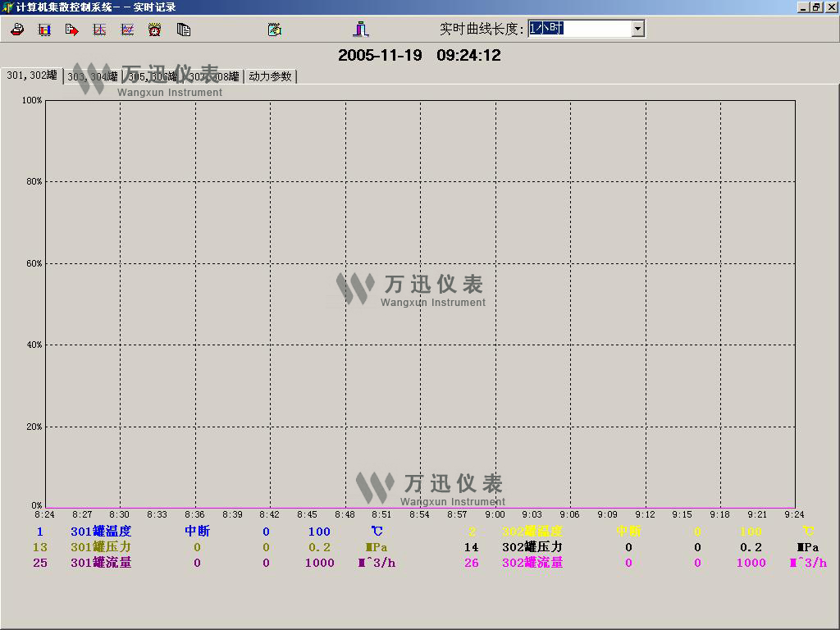Switch to the 301,302罐 tab
This screenshot has width=840, height=630.
pos(32,75)
